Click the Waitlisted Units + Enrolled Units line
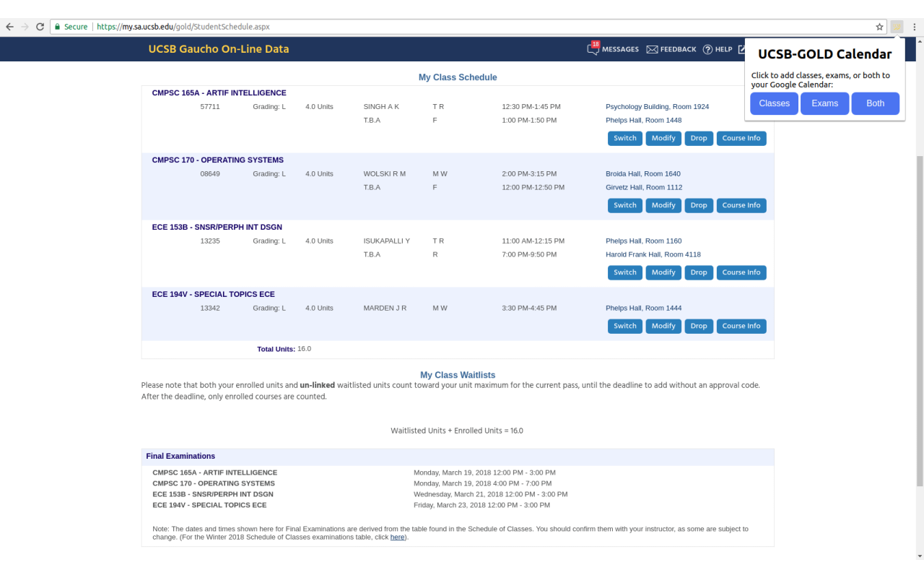Screen dimensions: 924x578 tap(457, 431)
